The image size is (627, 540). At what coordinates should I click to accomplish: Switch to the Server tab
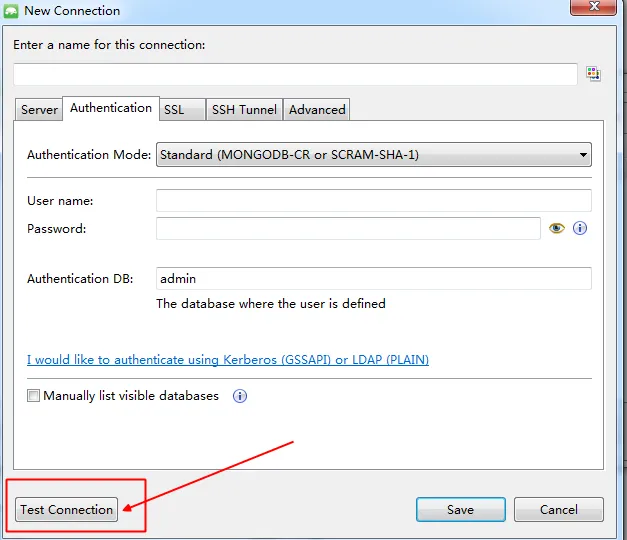[x=39, y=110]
